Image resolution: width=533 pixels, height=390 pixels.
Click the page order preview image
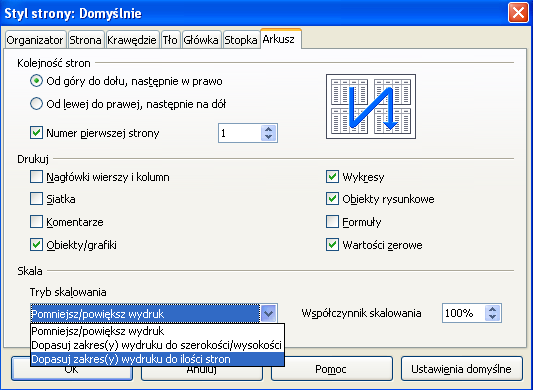371,106
